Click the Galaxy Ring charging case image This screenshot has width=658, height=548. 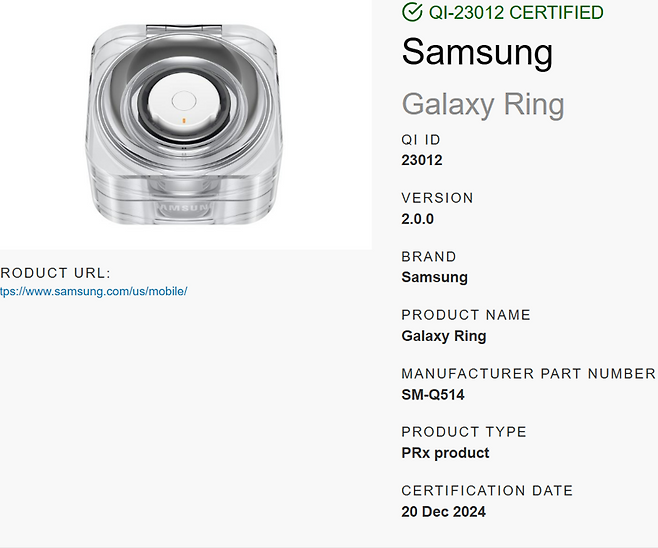pyautogui.click(x=185, y=123)
